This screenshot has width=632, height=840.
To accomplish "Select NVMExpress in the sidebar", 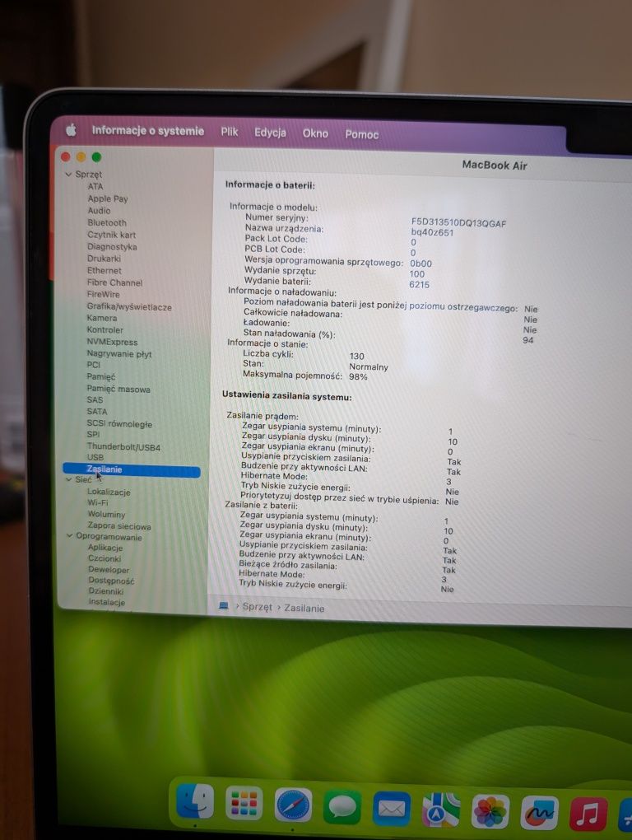I will tap(112, 342).
